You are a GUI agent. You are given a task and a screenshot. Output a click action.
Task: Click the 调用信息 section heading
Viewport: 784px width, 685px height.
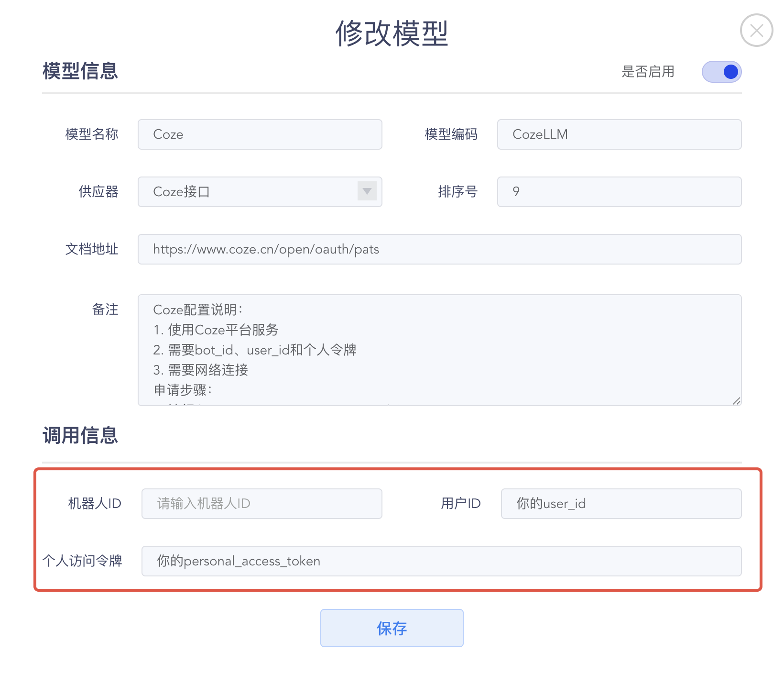(80, 435)
